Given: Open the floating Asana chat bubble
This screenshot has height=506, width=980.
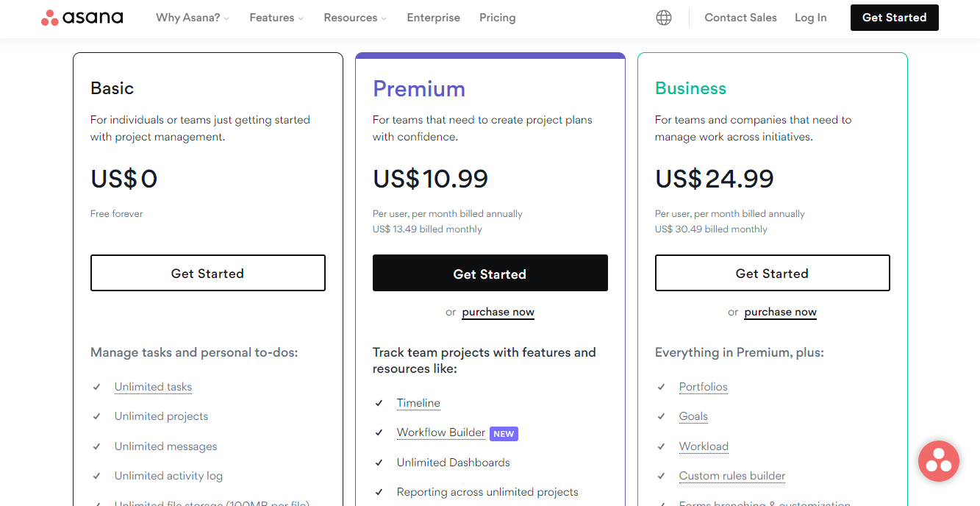Looking at the screenshot, I should 938,461.
